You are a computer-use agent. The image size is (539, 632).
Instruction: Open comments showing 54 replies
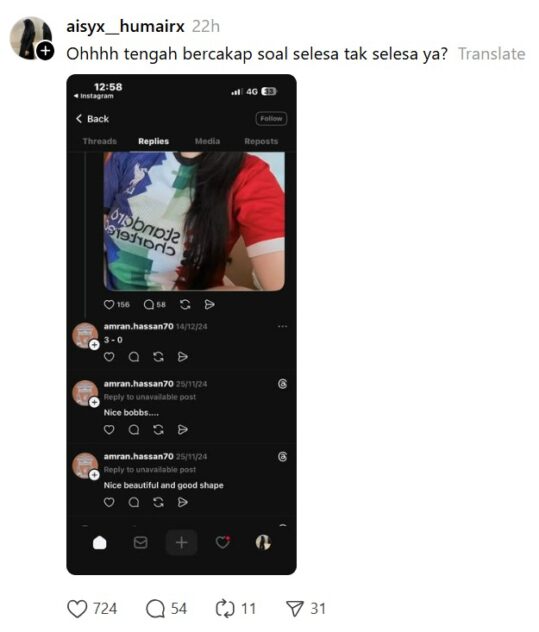pyautogui.click(x=155, y=609)
